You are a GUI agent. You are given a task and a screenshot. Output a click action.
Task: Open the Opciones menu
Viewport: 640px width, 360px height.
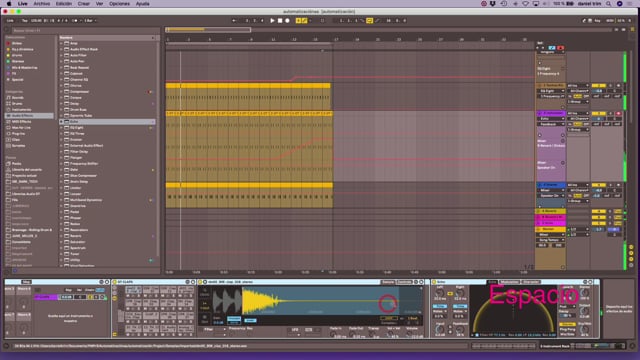(119, 4)
